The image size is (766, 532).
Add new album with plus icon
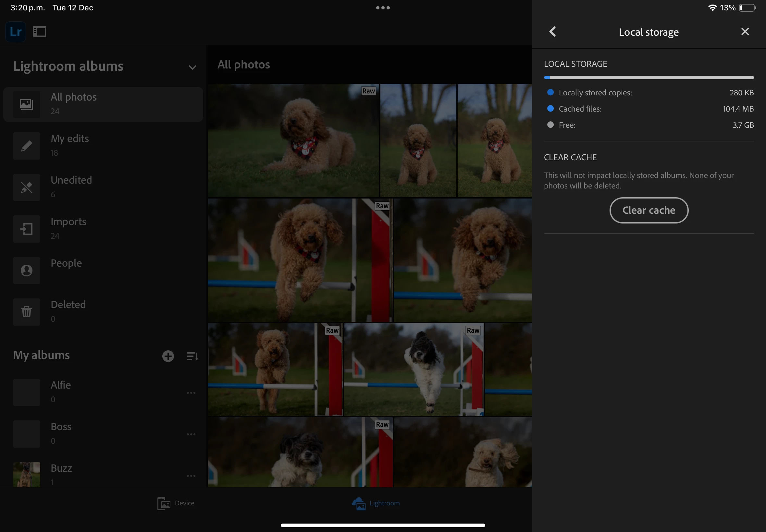[168, 356]
